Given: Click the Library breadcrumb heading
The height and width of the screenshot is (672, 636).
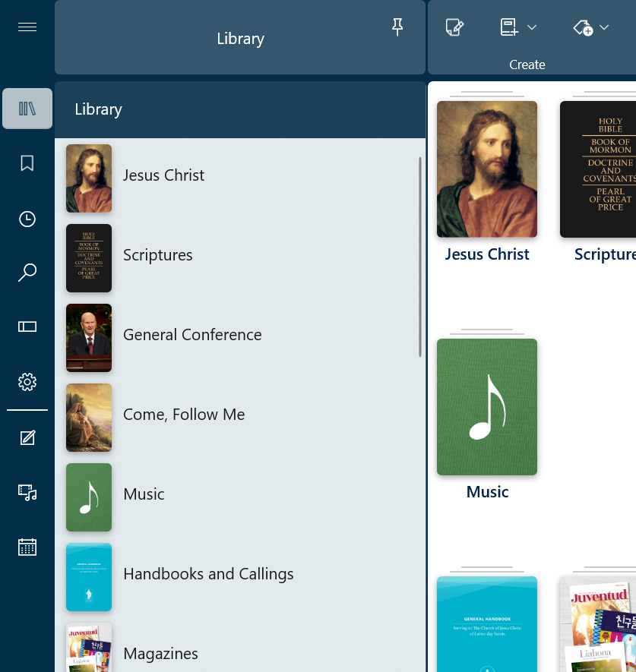Looking at the screenshot, I should (98, 109).
